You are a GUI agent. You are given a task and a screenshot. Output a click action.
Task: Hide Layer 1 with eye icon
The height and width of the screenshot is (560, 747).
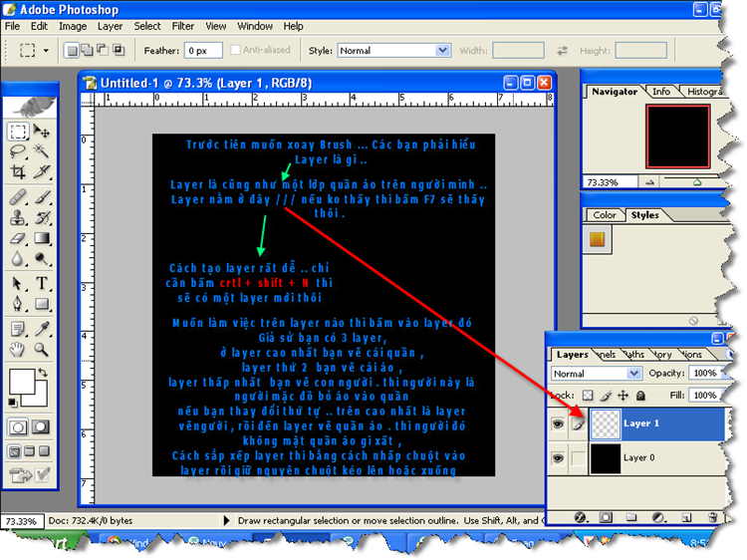pos(558,423)
